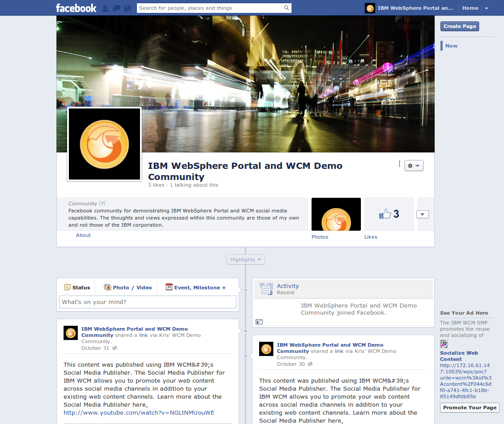
Task: Click the Photos thumbnail tile
Action: (336, 214)
